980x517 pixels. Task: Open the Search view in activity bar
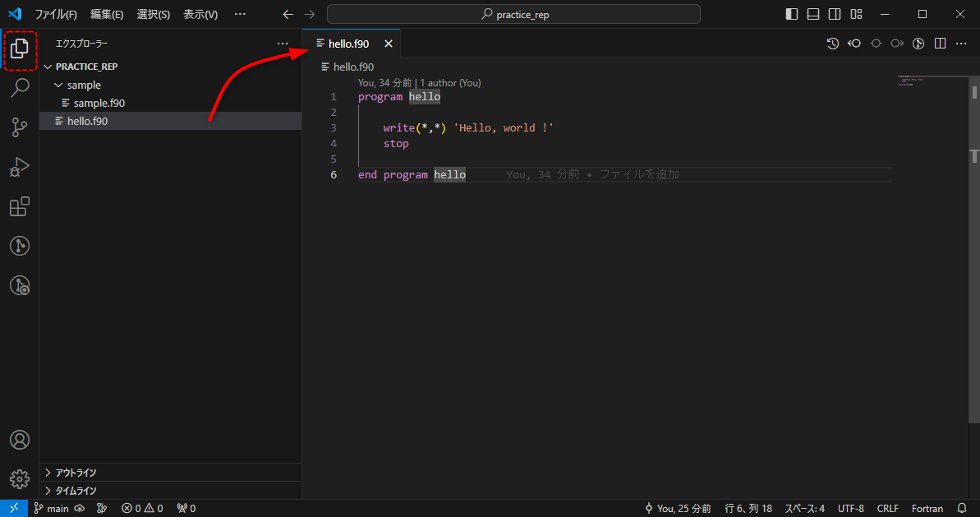tap(20, 87)
